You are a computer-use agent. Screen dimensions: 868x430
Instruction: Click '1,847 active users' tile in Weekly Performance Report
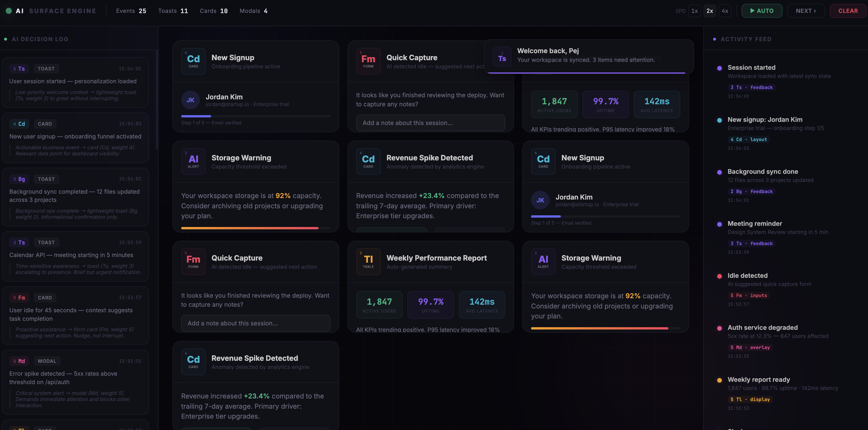click(x=379, y=305)
